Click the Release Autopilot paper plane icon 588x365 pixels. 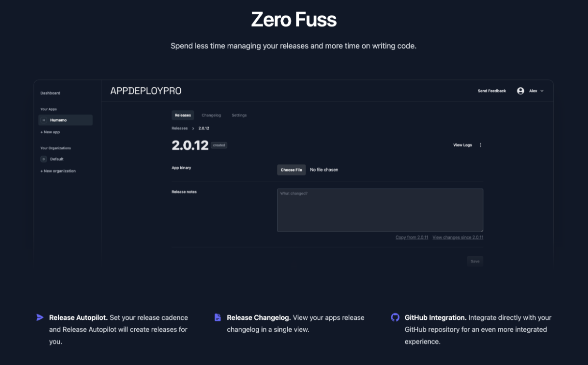(40, 317)
